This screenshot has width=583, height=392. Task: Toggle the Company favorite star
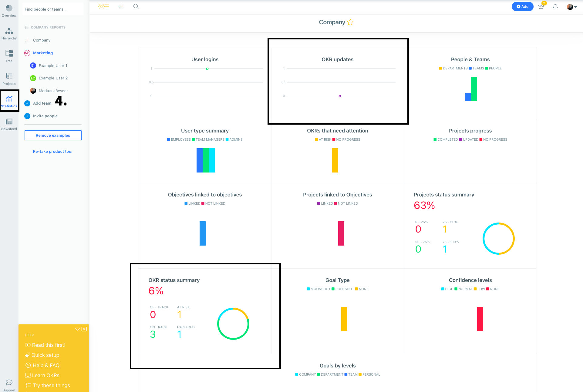(x=350, y=22)
